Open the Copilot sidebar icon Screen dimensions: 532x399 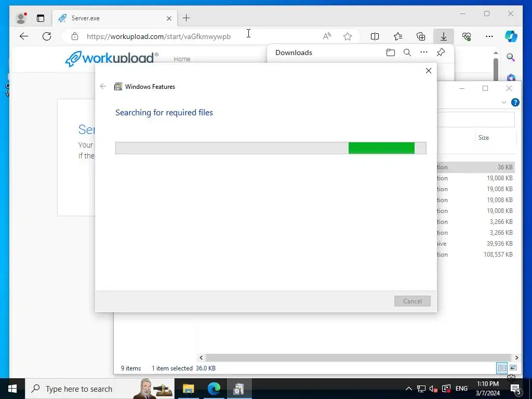511,36
